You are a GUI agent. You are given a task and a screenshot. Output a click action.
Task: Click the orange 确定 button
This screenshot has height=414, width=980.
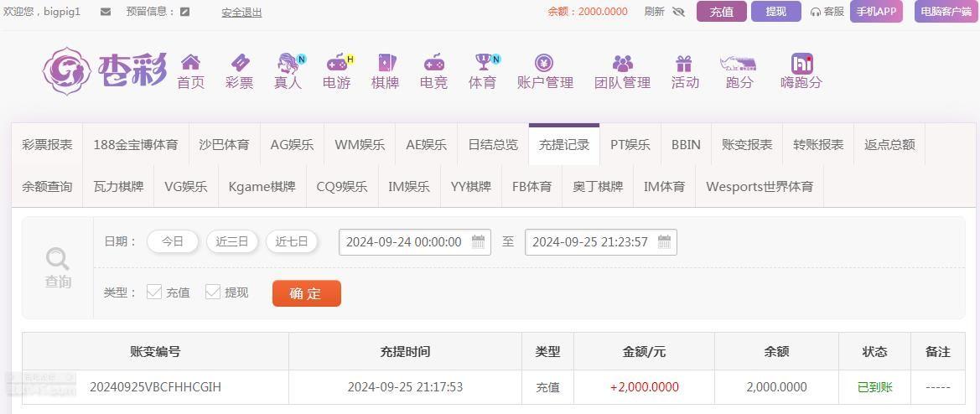click(306, 293)
